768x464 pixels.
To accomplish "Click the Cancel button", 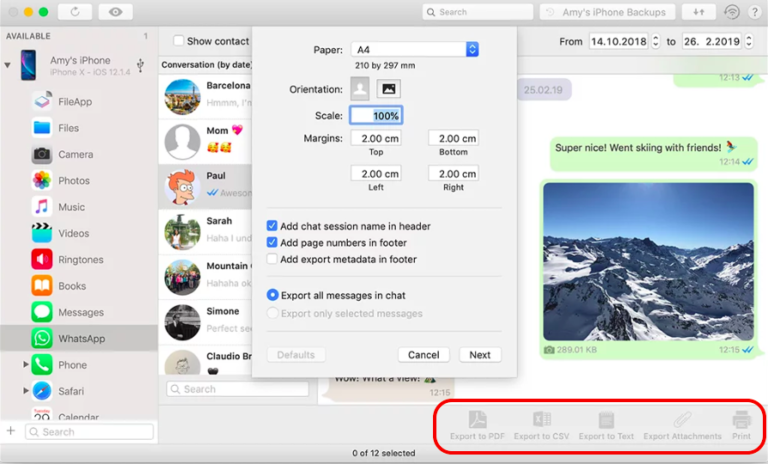I will coord(423,355).
